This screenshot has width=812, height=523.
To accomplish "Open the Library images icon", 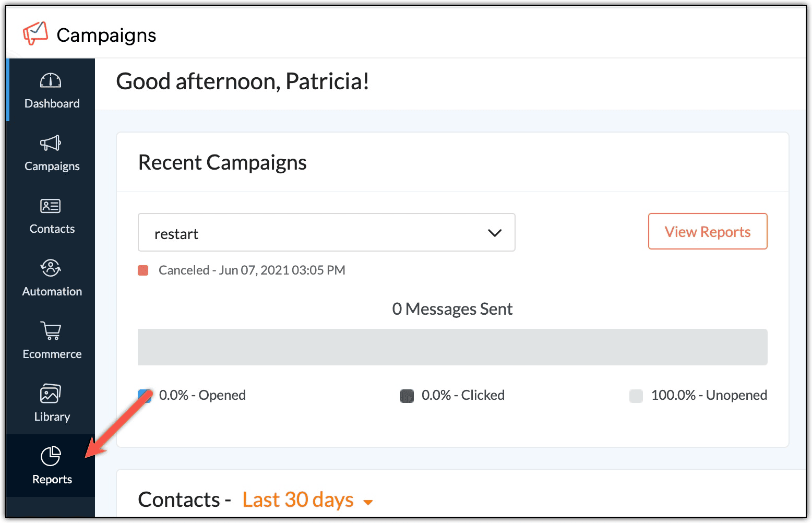I will [51, 394].
